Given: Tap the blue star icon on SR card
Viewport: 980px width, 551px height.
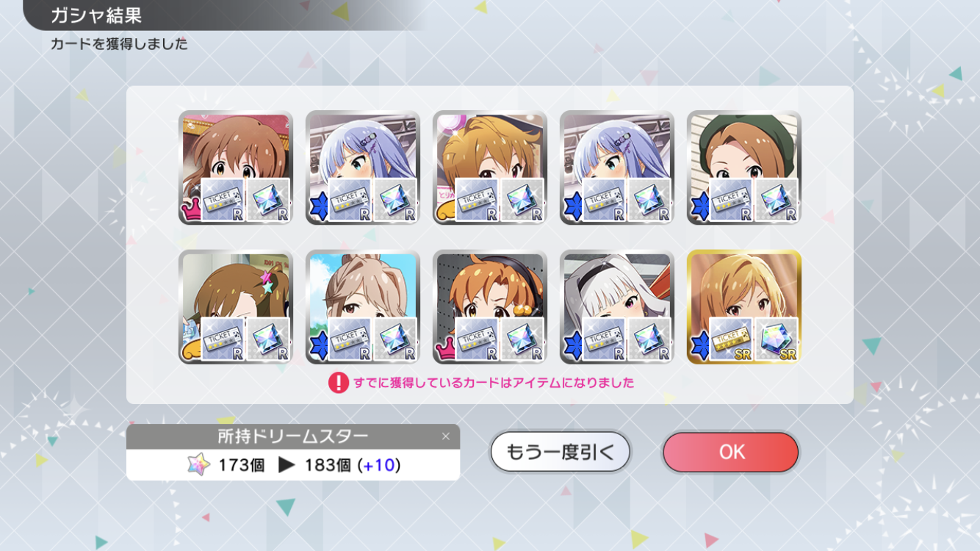Looking at the screenshot, I should [699, 343].
